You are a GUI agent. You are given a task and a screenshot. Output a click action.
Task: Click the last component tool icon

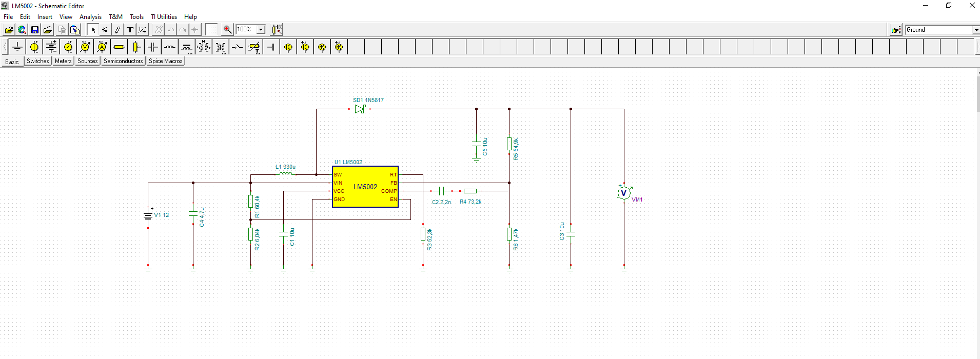click(x=105, y=30)
